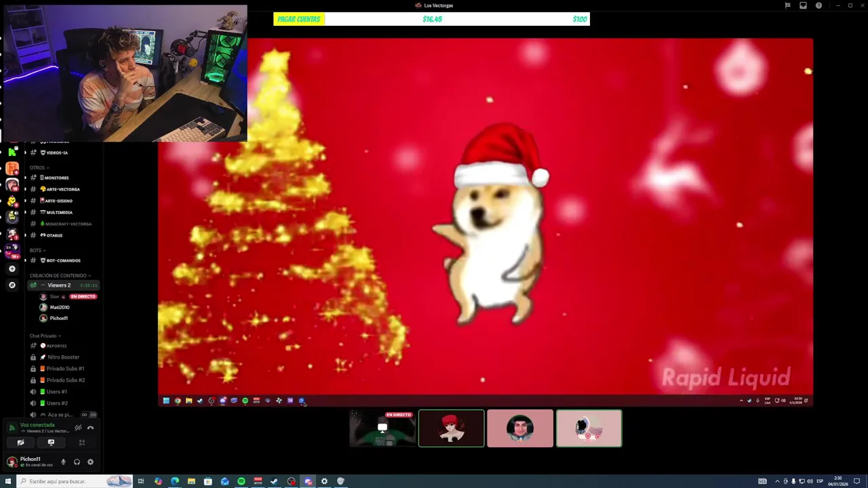Image resolution: width=868 pixels, height=488 pixels.
Task: Open Microsoft Edge from the taskbar
Action: [175, 481]
